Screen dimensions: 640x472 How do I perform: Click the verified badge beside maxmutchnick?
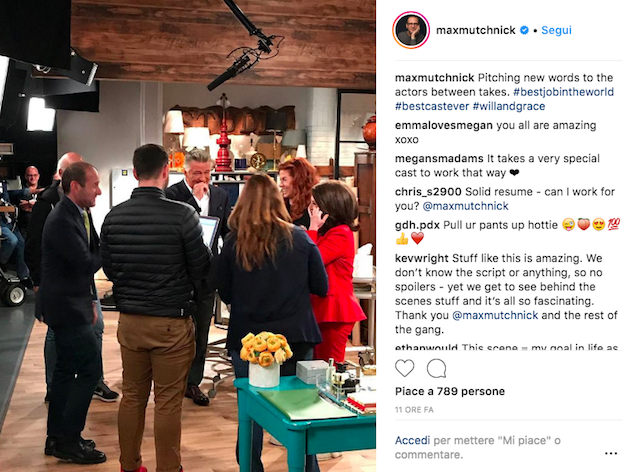coord(524,30)
